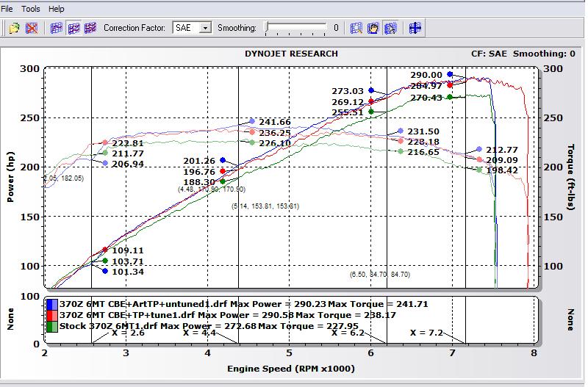Open the File menu
This screenshot has height=387, width=588.
(x=7, y=9)
